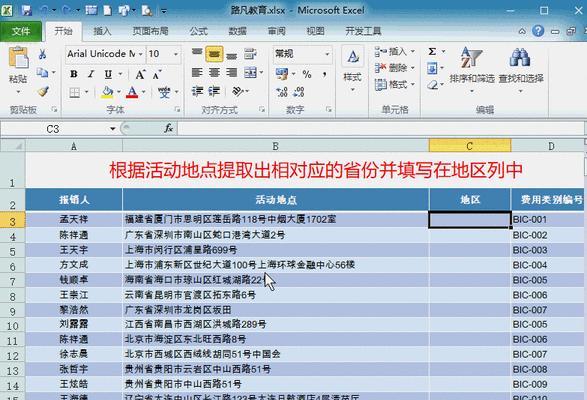Open the alignment dialog launcher
Image resolution: width=587 pixels, height=400 pixels.
pos(262,109)
